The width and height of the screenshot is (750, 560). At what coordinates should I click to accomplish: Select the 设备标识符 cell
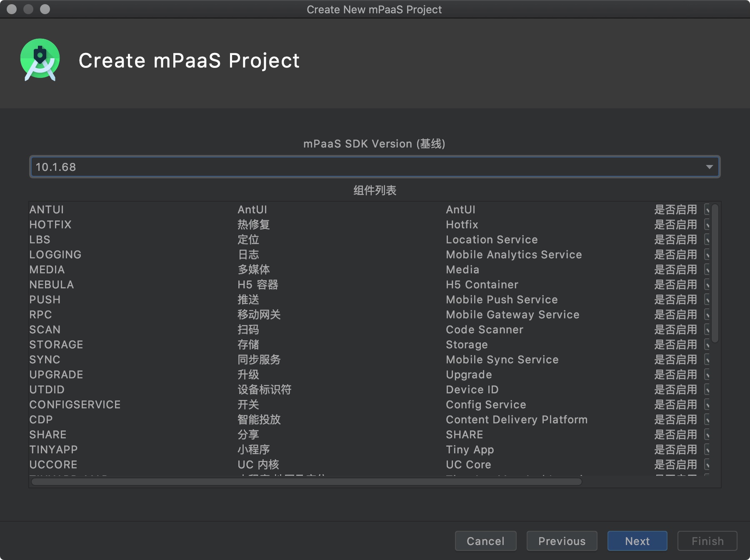pos(265,390)
